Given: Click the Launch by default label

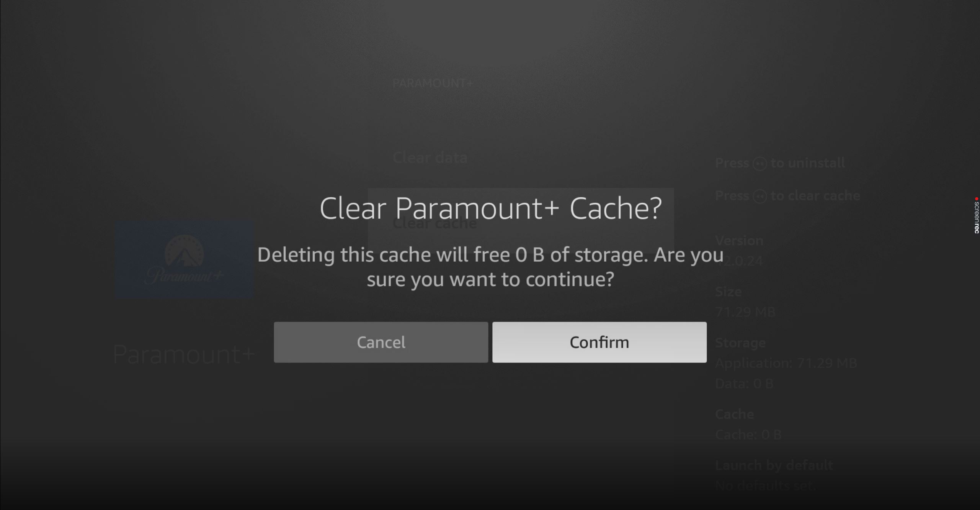Looking at the screenshot, I should click(774, 466).
